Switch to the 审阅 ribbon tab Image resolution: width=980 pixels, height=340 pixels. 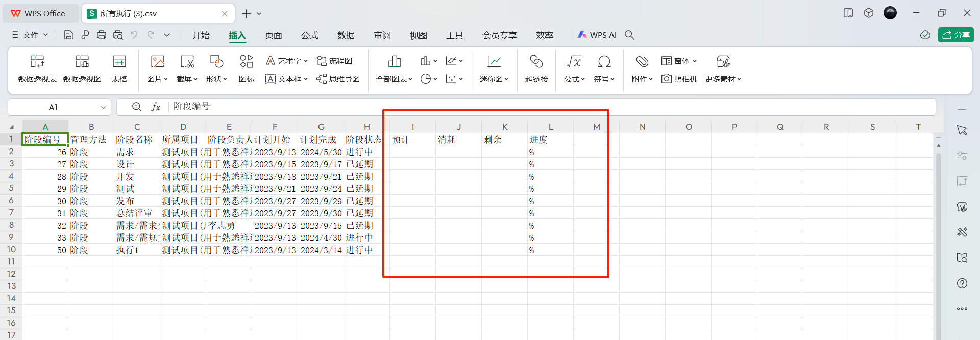[x=382, y=35]
